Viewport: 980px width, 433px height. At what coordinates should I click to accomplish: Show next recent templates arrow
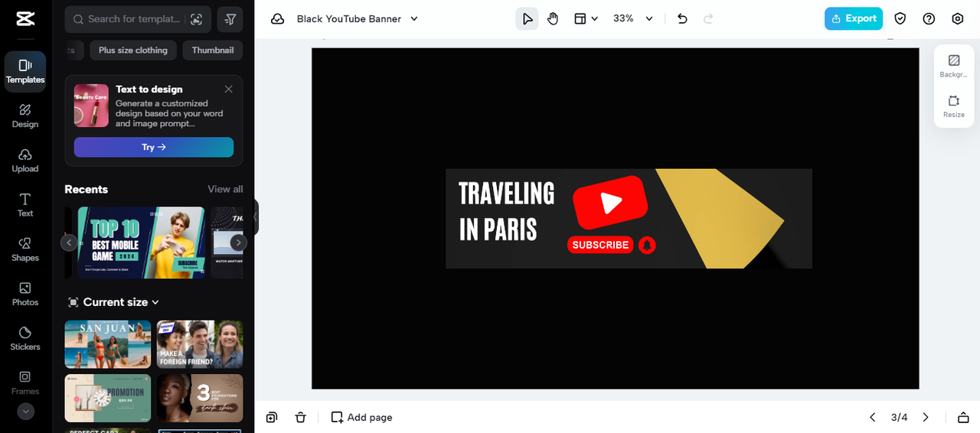[239, 243]
